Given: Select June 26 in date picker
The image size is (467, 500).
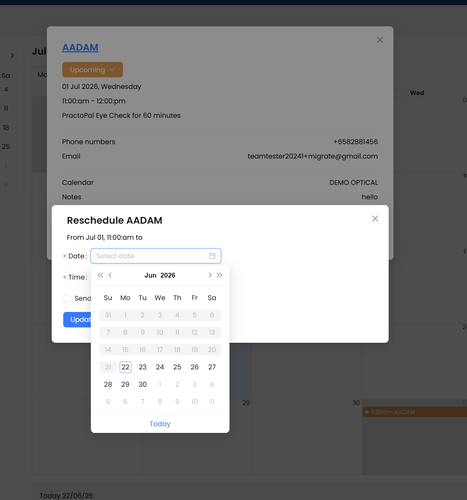Looking at the screenshot, I should (x=195, y=367).
